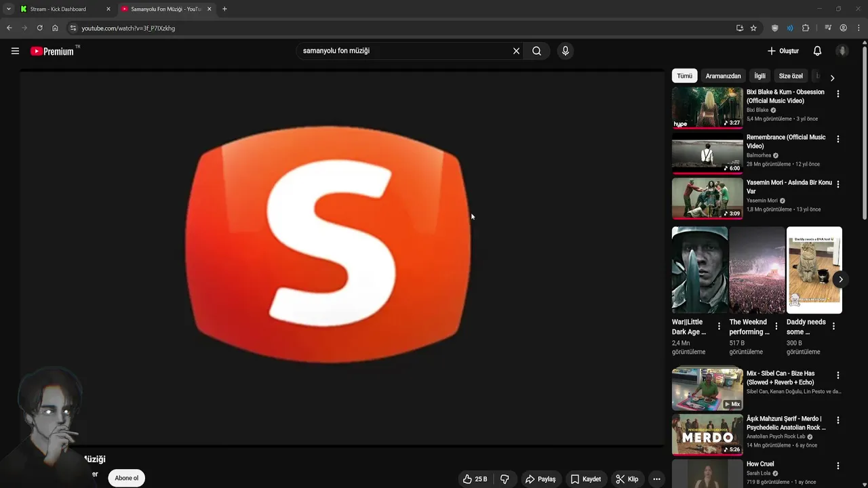Open options for Merdo video
The width and height of the screenshot is (868, 488).
coord(838,420)
